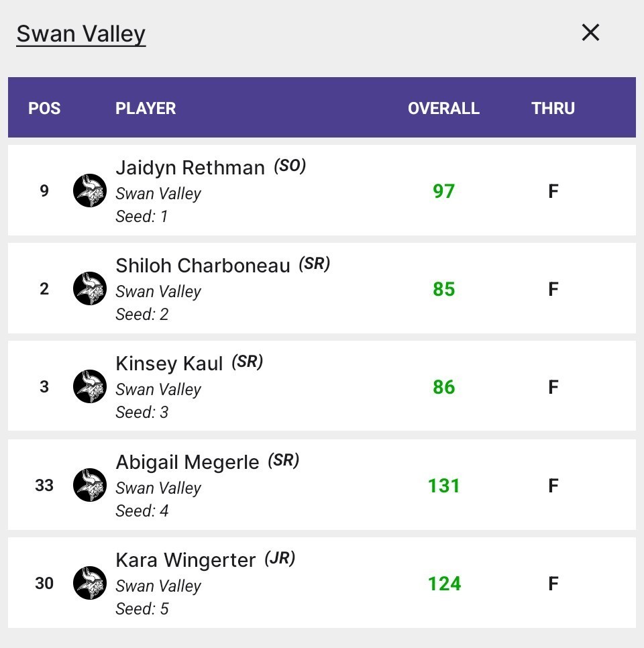Click position number 33 for Abigail Megerle
Image resolution: width=644 pixels, height=648 pixels.
click(44, 484)
